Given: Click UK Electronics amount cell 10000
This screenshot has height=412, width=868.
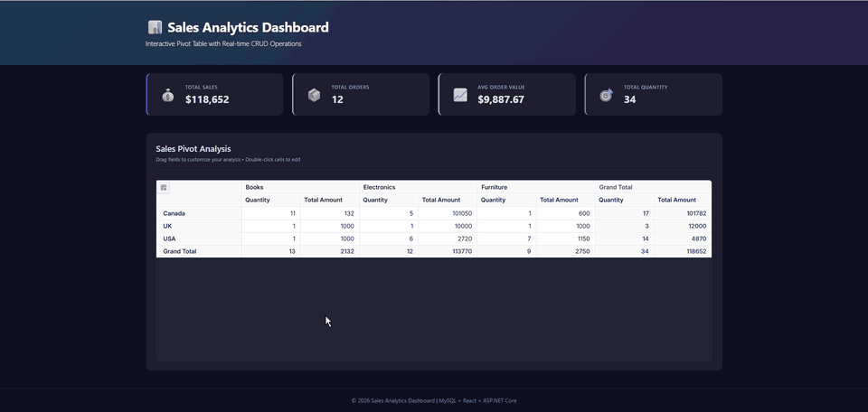Looking at the screenshot, I should coord(448,226).
